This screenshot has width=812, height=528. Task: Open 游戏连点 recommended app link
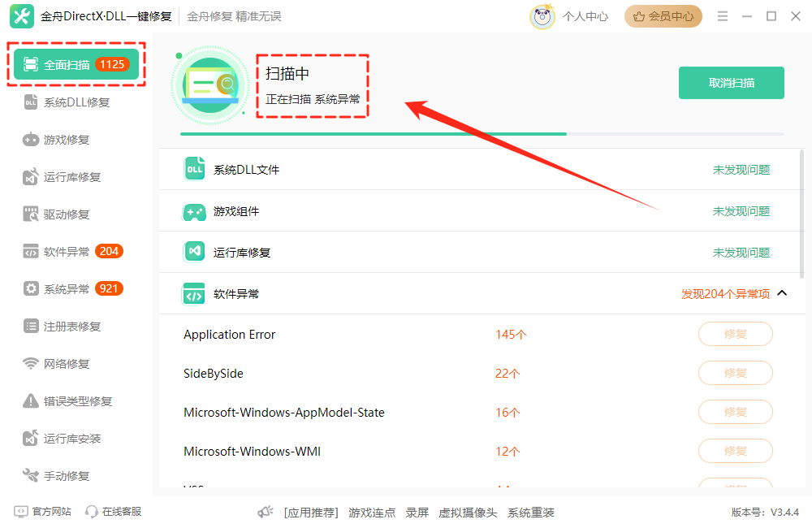pyautogui.click(x=372, y=513)
